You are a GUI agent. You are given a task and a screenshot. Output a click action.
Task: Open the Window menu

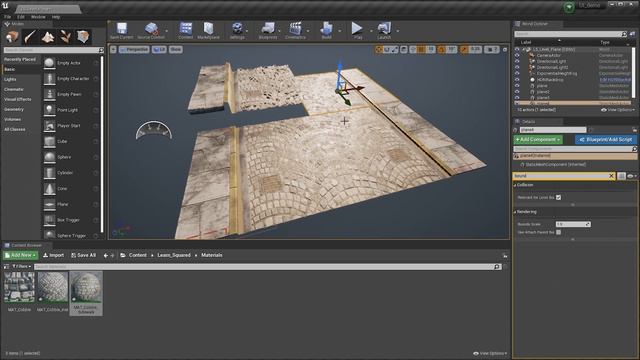(x=38, y=17)
